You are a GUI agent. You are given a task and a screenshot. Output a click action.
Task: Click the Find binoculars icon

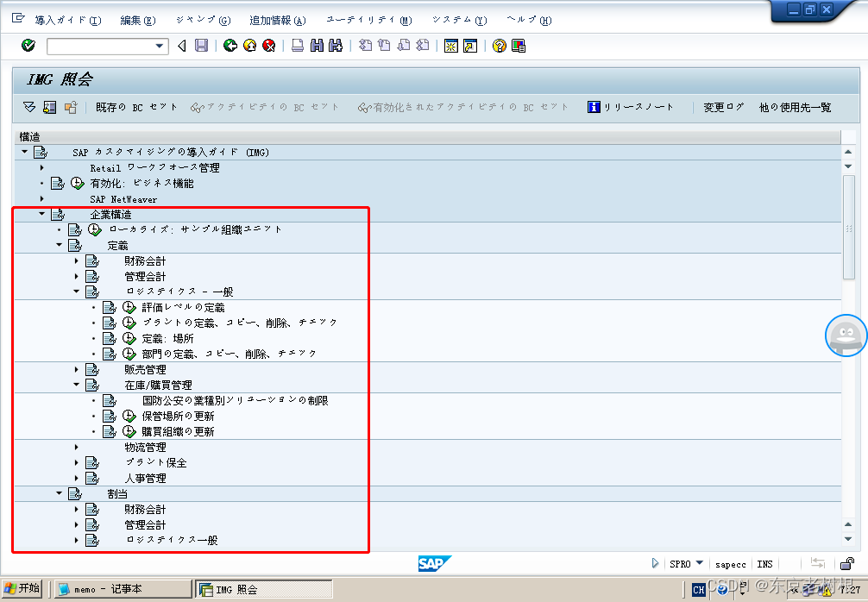click(x=318, y=46)
